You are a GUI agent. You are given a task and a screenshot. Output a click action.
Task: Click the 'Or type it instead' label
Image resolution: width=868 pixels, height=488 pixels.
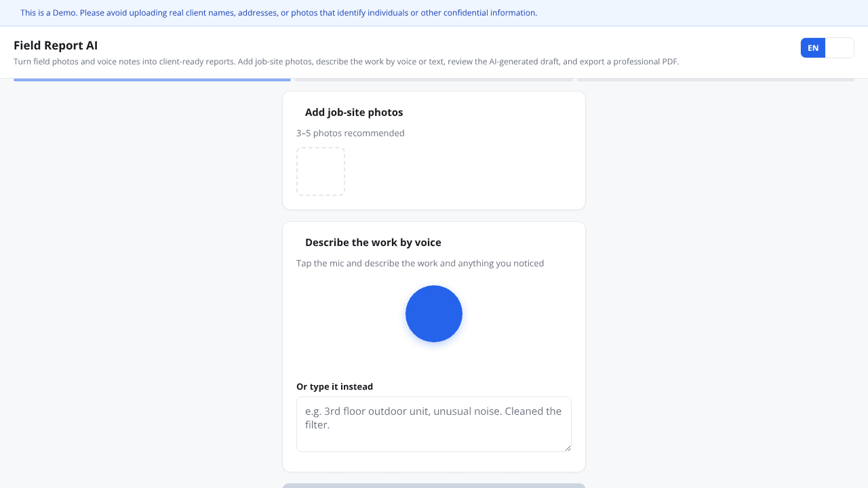coord(334,386)
